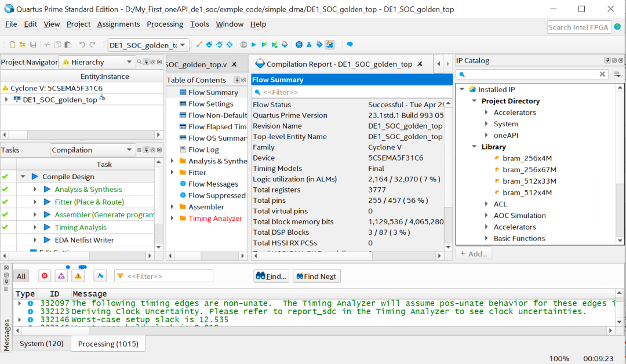Select the Compilation Report tab
The width and height of the screenshot is (626, 364).
[x=339, y=64]
